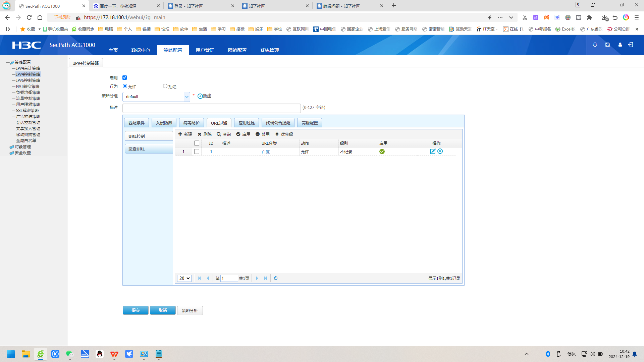Click the 策略分析 button
The width and height of the screenshot is (644, 362).
coord(190,310)
